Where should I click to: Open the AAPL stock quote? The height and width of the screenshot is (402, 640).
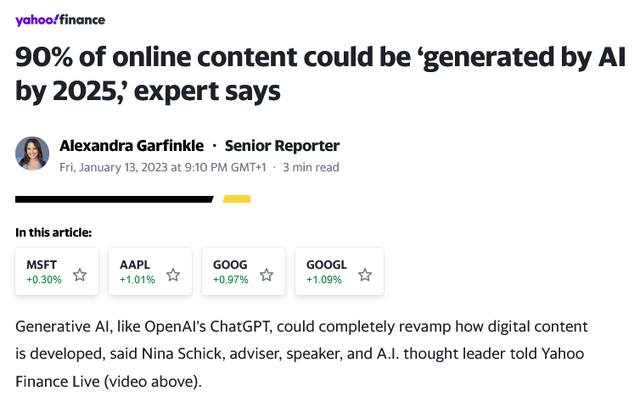(x=135, y=265)
